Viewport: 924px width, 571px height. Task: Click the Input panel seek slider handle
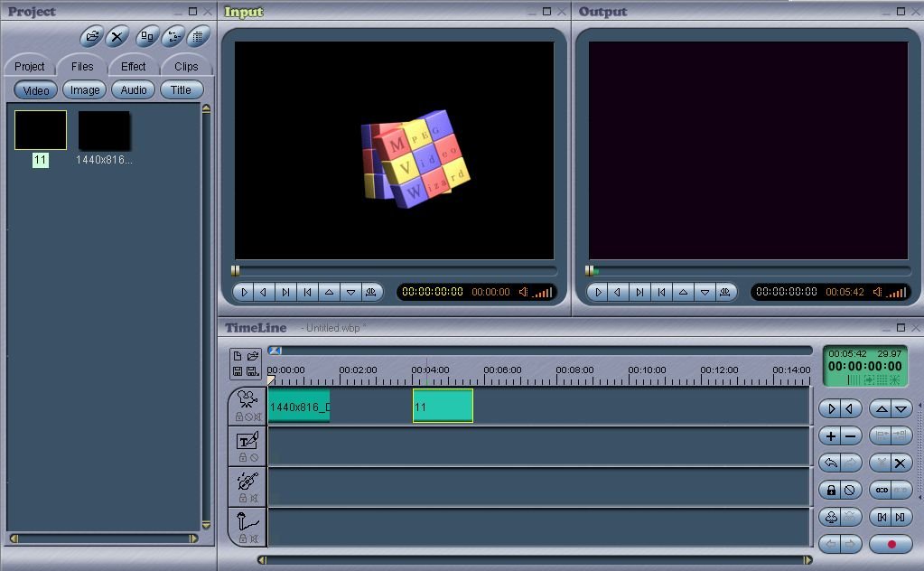tap(235, 270)
